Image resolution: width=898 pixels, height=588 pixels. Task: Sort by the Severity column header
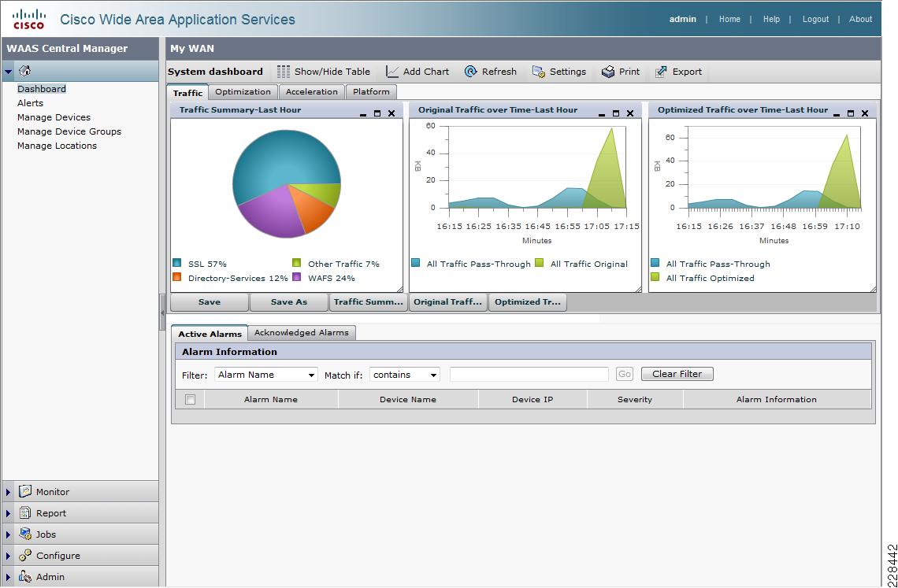tap(635, 400)
